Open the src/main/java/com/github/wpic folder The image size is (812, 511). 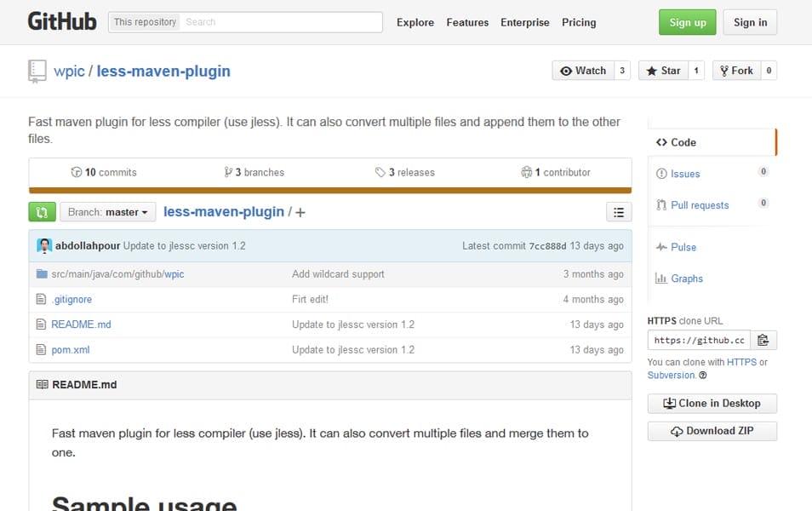(117, 274)
